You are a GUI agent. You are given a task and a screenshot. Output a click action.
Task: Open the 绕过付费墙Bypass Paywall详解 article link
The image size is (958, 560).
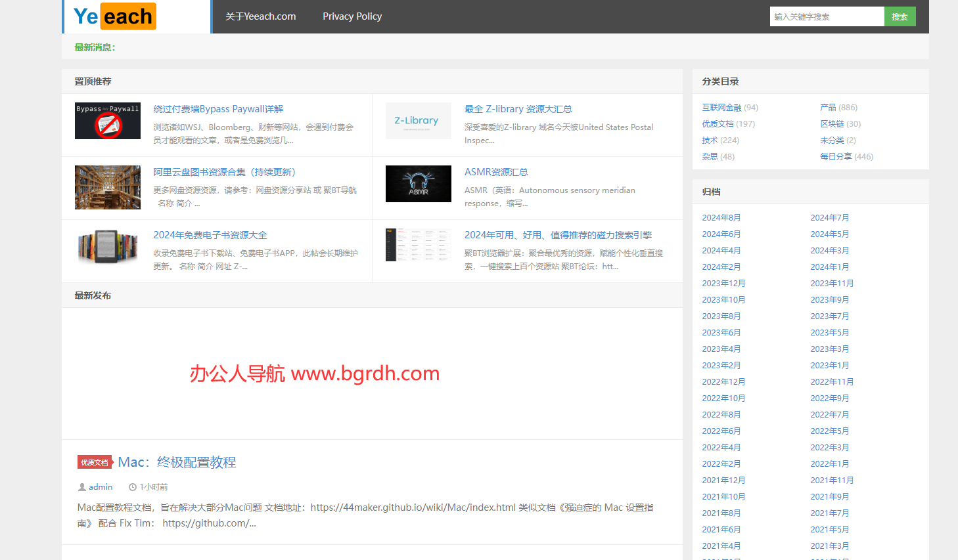(x=218, y=109)
